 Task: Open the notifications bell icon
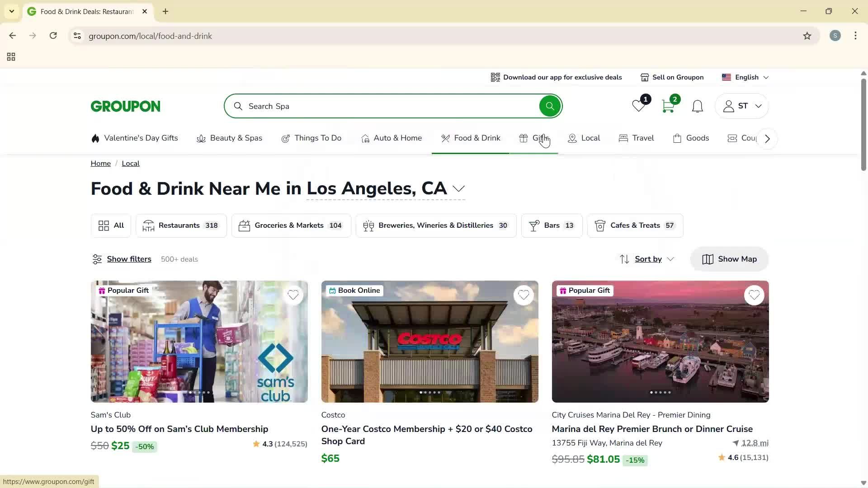click(697, 106)
